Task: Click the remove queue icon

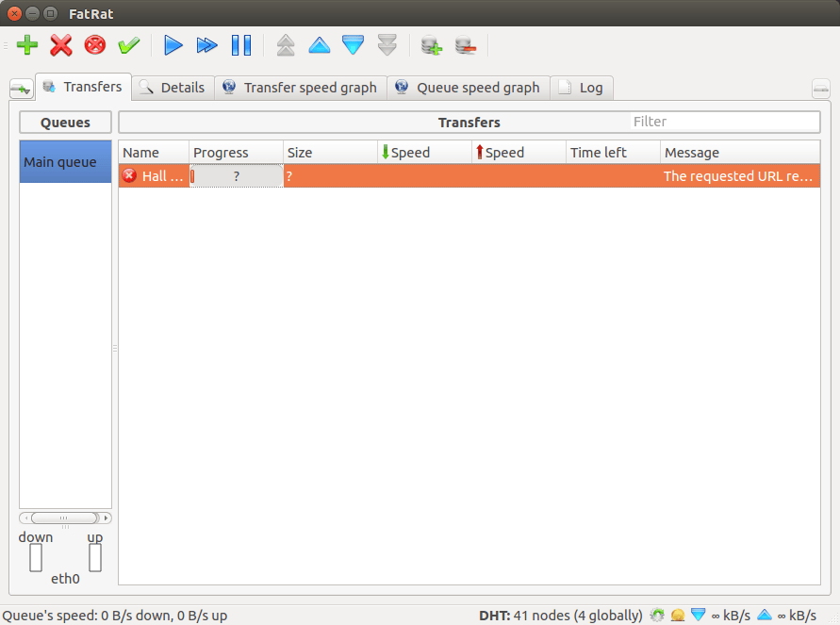Action: [x=466, y=45]
